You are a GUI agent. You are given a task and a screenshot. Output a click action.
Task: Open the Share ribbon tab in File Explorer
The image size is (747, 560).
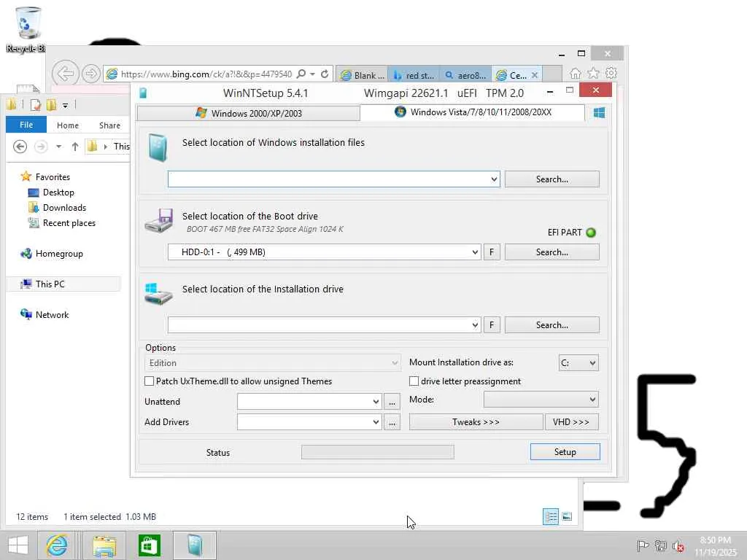tap(109, 125)
